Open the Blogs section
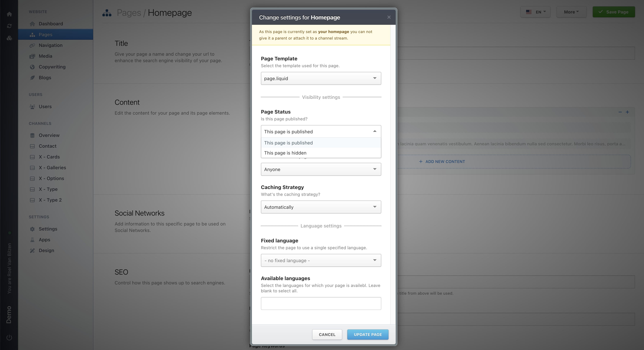This screenshot has height=350, width=644. tap(45, 77)
